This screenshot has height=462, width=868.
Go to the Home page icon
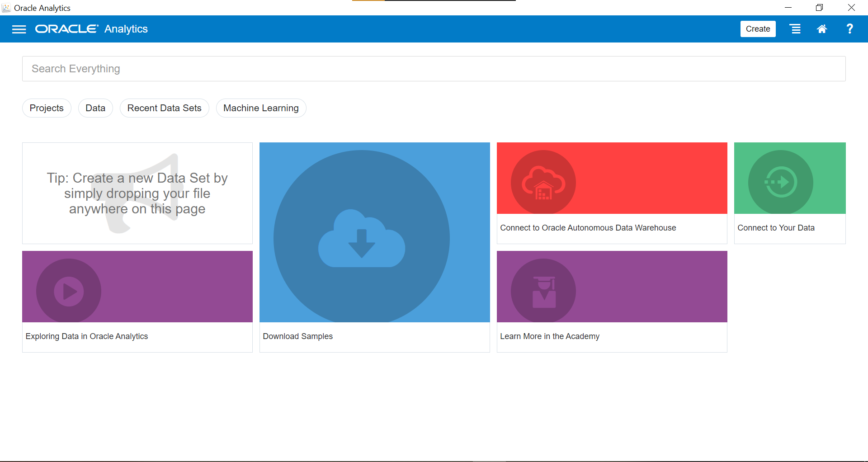click(822, 29)
